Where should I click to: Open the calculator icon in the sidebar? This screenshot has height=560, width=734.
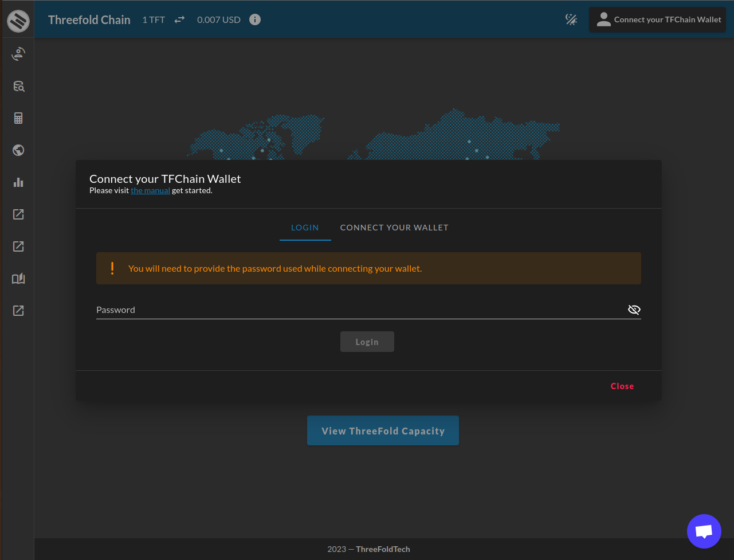(18, 119)
